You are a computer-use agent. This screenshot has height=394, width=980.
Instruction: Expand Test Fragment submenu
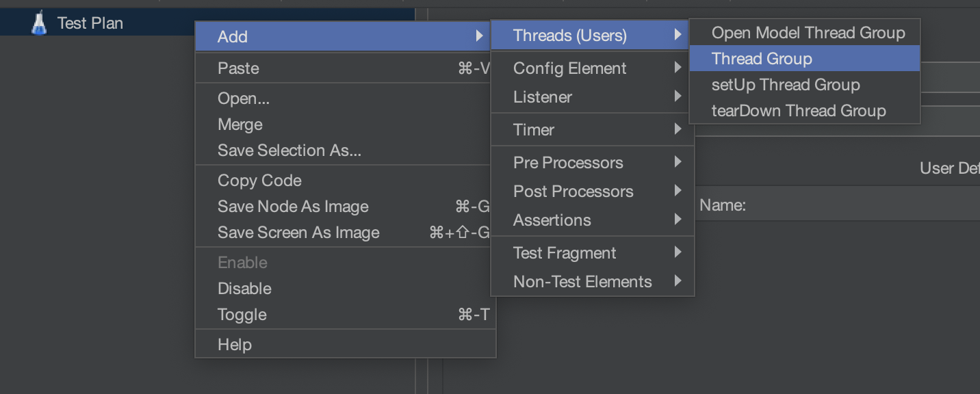tap(564, 253)
